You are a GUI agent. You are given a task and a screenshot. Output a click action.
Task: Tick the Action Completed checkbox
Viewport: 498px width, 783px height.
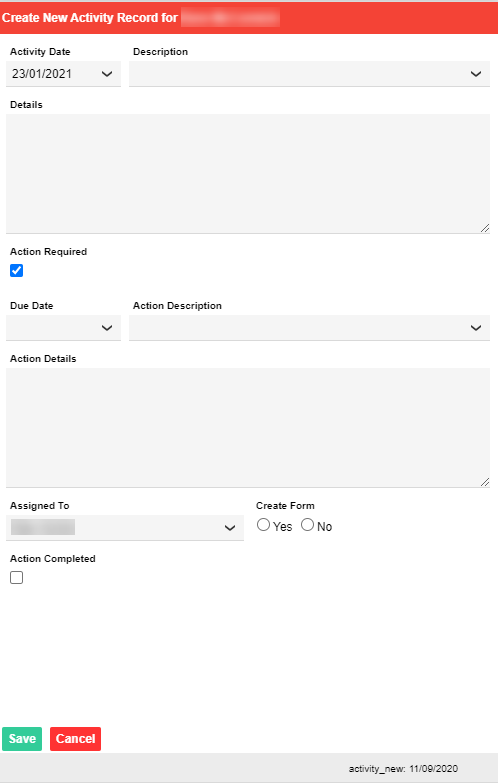(x=16, y=578)
